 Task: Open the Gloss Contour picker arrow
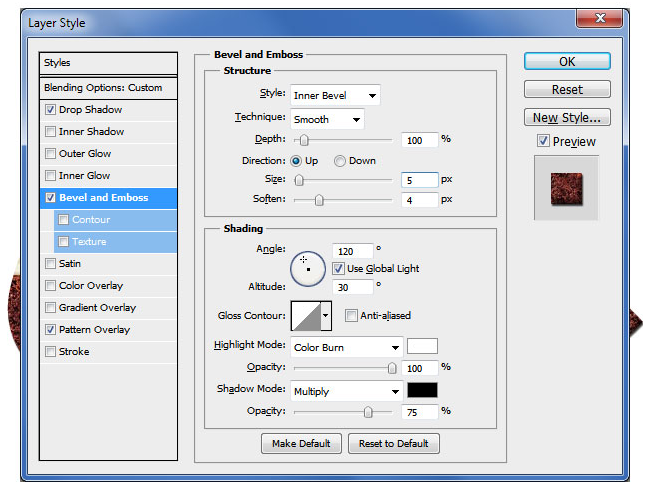(325, 317)
